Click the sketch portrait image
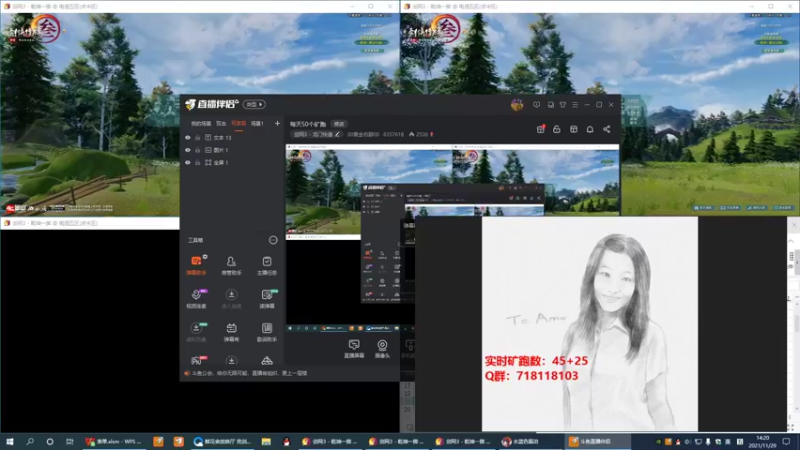Viewport: 800px width, 450px height. tap(590, 323)
